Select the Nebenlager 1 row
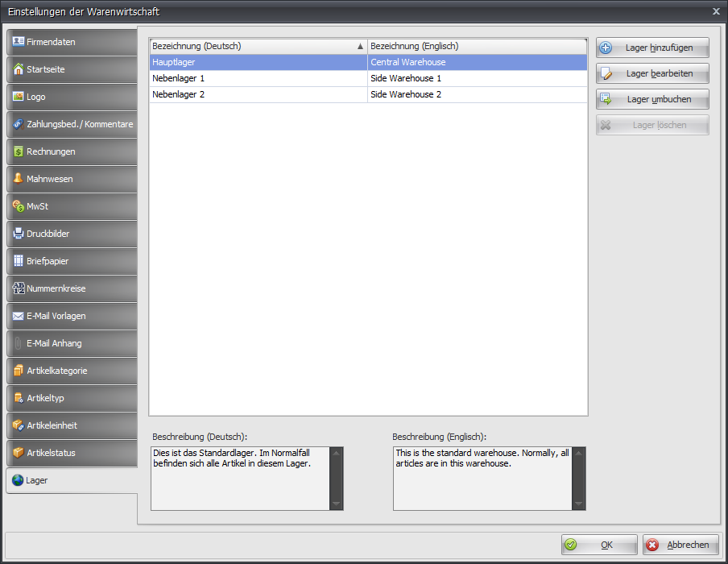The height and width of the screenshot is (564, 728). pos(258,79)
